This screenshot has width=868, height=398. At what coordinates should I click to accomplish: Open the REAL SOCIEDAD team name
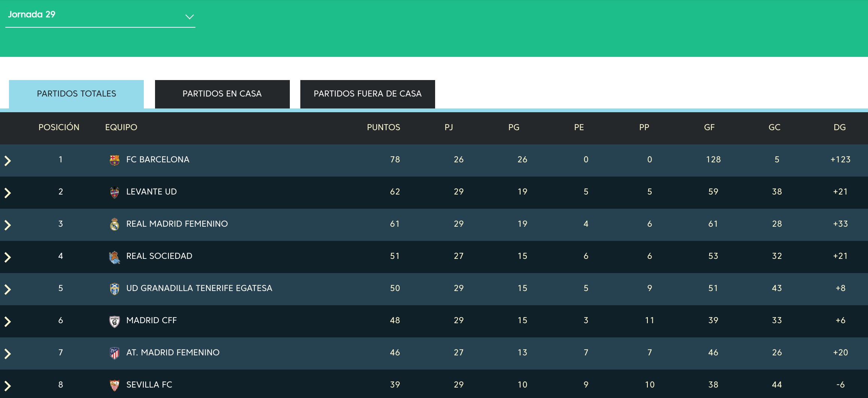[159, 256]
